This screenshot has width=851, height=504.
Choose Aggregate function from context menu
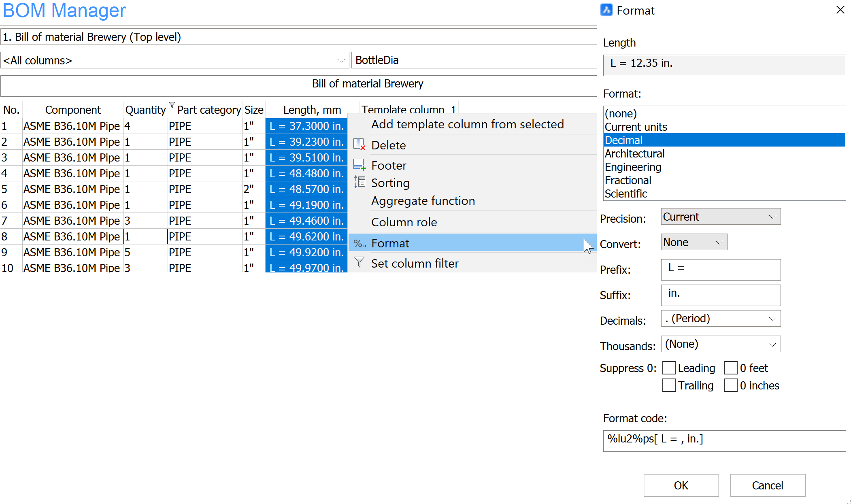click(x=423, y=201)
